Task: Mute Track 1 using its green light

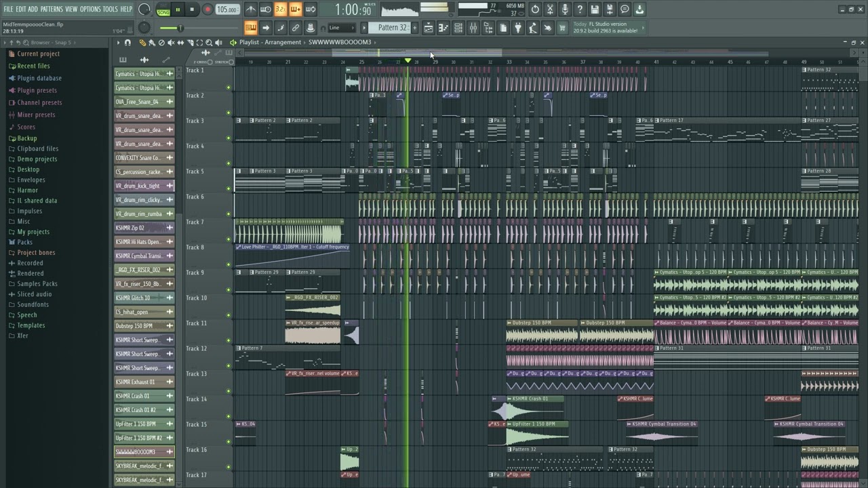Action: [229, 87]
